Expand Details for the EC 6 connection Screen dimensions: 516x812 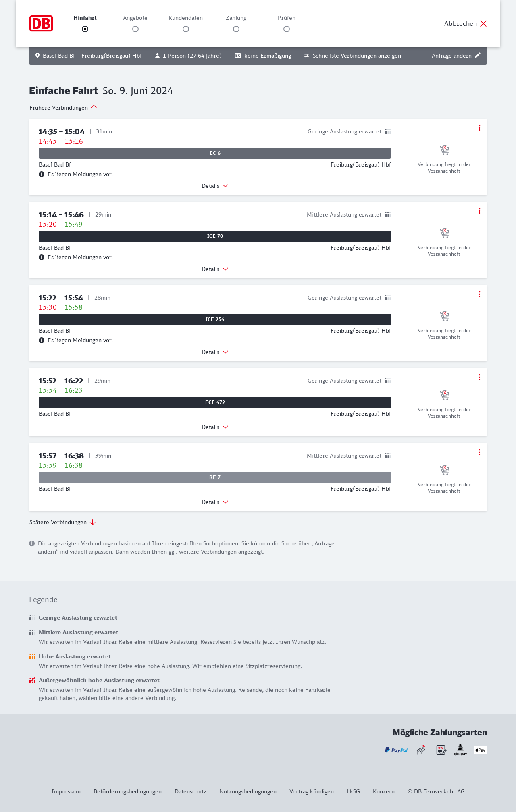tap(215, 186)
